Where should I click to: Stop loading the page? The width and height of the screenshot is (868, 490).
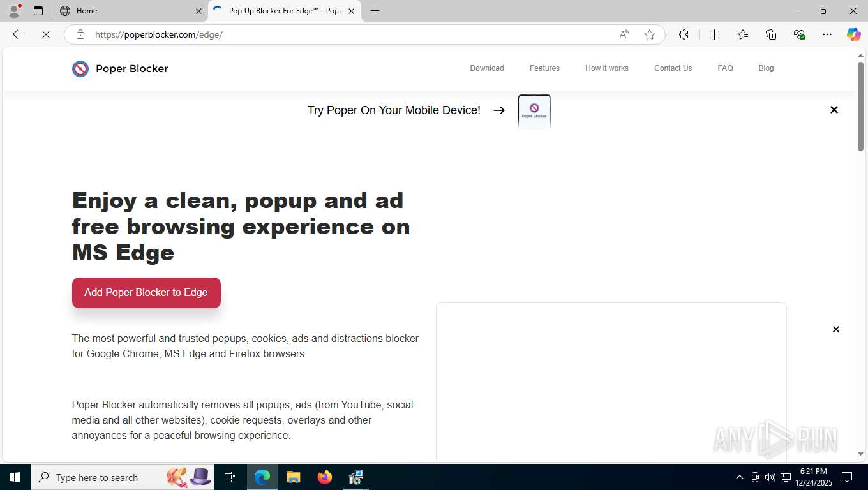(46, 34)
